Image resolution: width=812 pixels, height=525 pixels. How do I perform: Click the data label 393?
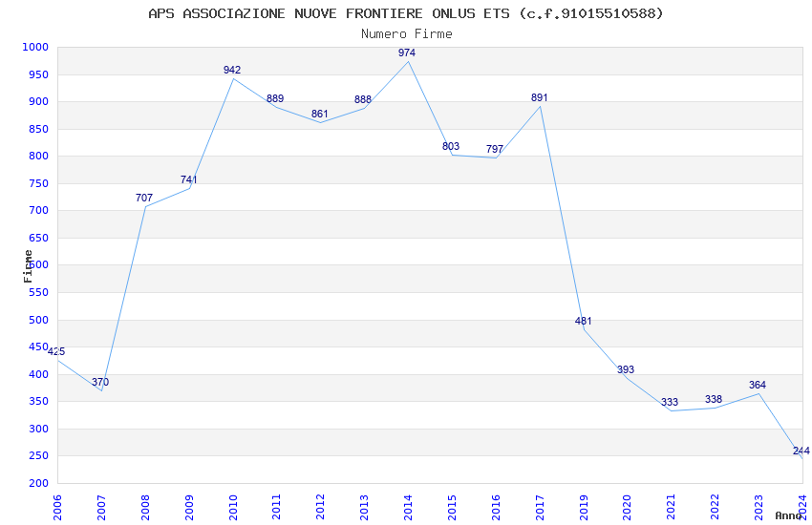tap(626, 369)
